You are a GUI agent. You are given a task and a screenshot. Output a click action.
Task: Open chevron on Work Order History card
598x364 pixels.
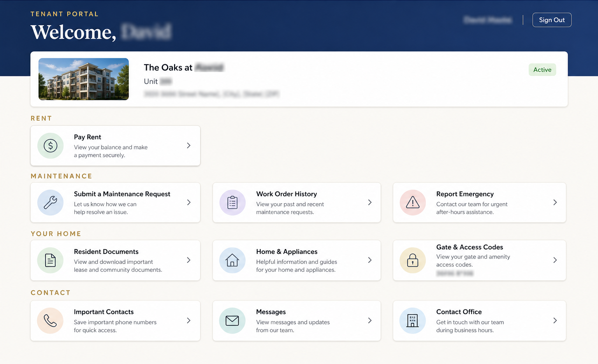[x=370, y=202]
